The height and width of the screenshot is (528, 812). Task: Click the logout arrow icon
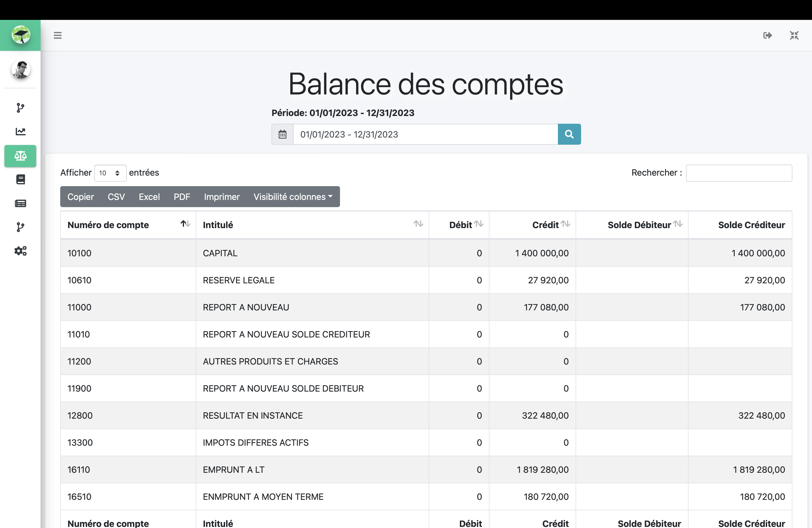767,35
